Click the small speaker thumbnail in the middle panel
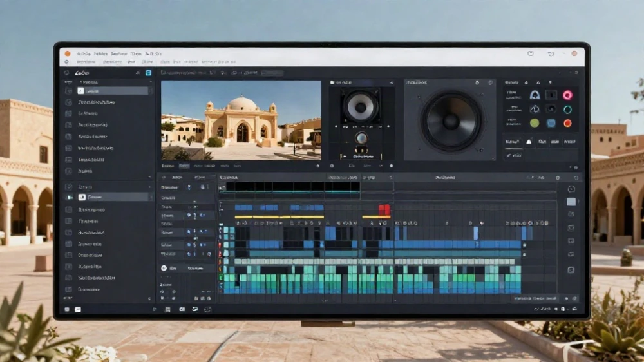The image size is (644, 362). [360, 106]
